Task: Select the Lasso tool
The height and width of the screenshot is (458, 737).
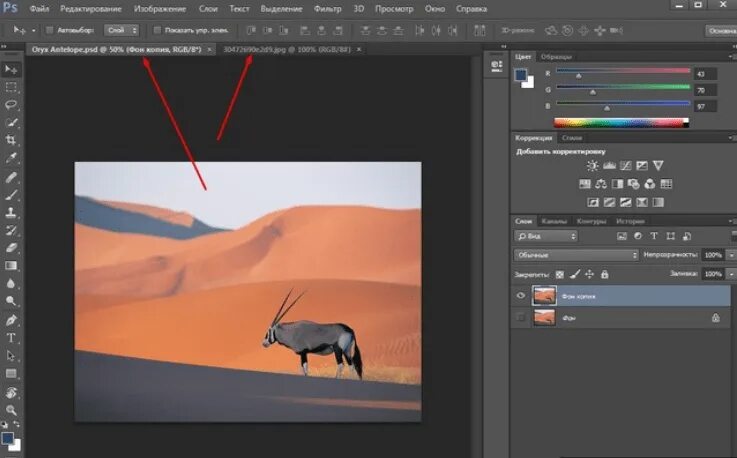Action: 11,104
